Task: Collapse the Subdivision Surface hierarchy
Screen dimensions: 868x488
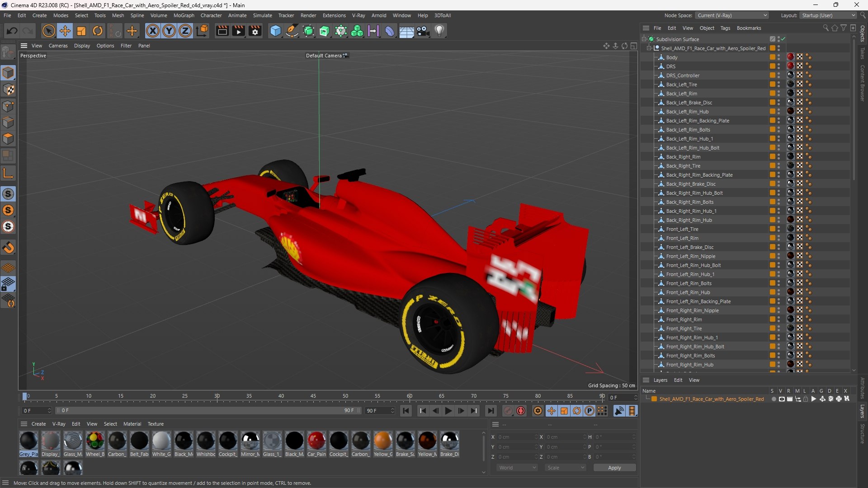Action: (x=644, y=39)
